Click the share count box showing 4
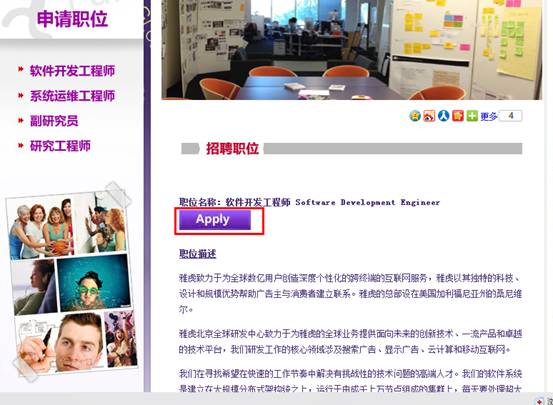This screenshot has height=405, width=553. (x=511, y=116)
